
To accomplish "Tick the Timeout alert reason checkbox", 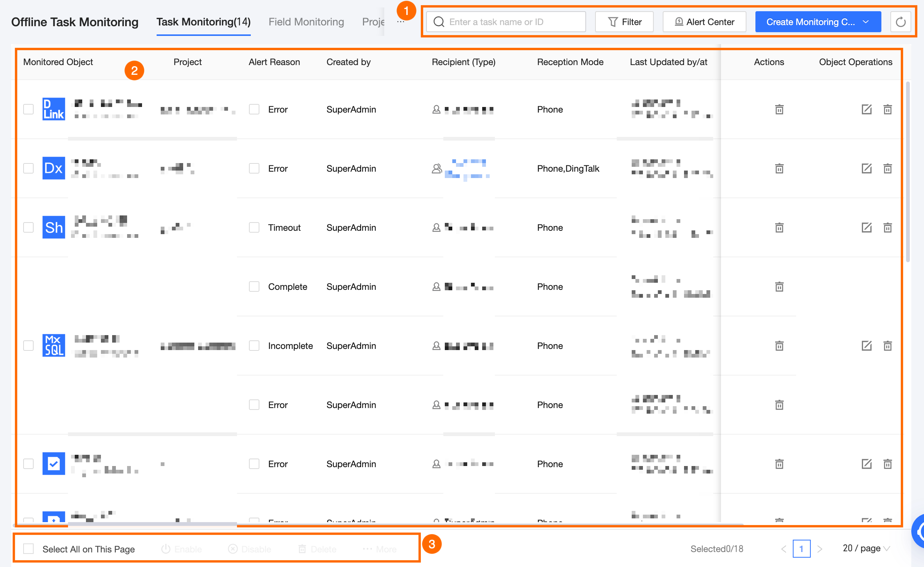I will point(254,227).
